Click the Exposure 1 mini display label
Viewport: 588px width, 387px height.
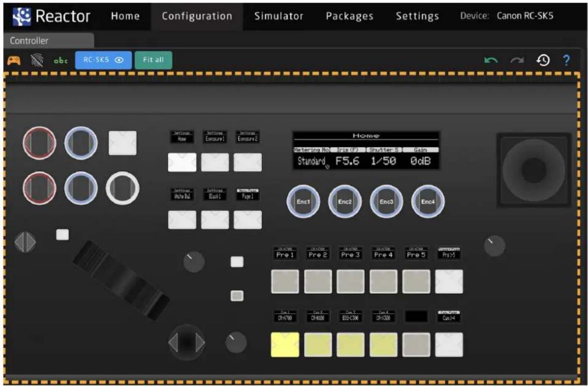[x=215, y=137]
